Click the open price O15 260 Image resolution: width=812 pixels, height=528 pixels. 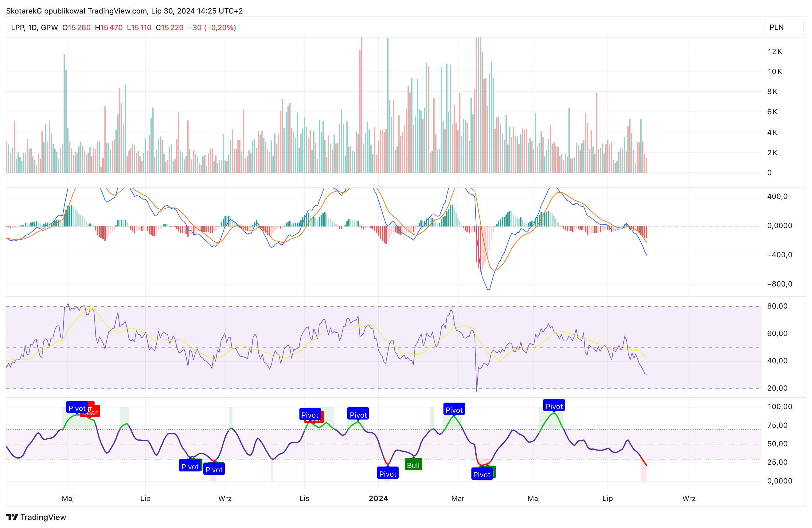pyautogui.click(x=76, y=28)
